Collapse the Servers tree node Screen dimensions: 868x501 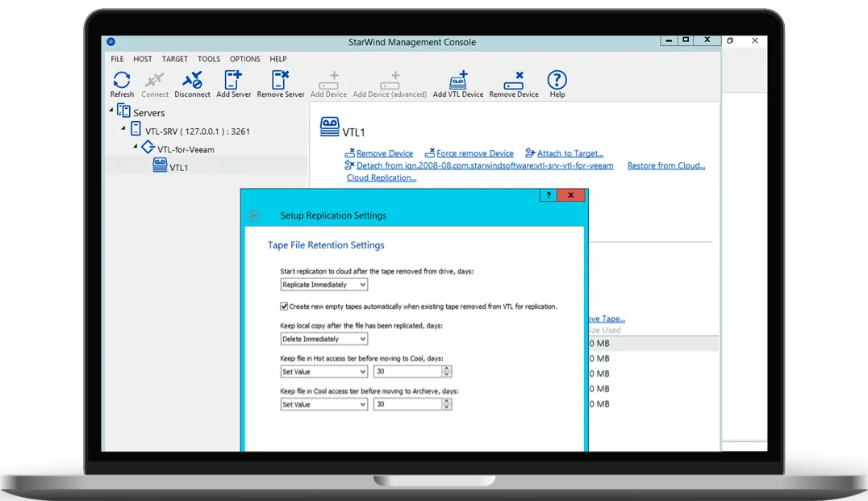[x=111, y=111]
